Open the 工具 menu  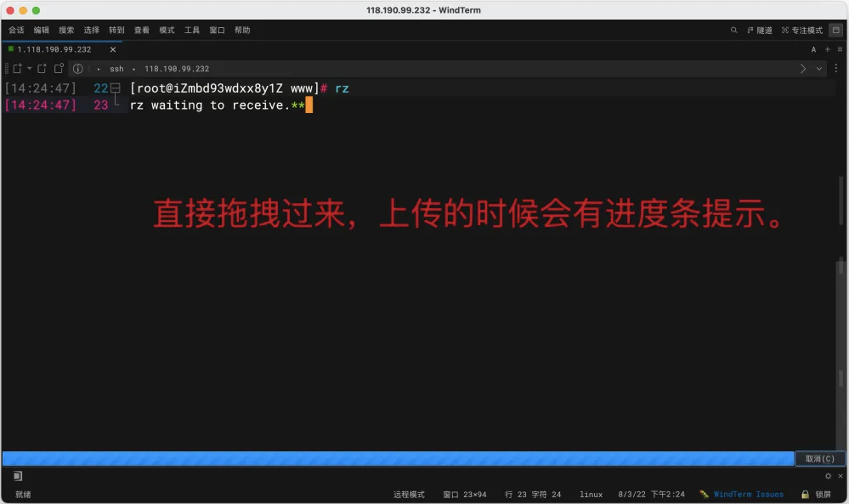point(191,30)
